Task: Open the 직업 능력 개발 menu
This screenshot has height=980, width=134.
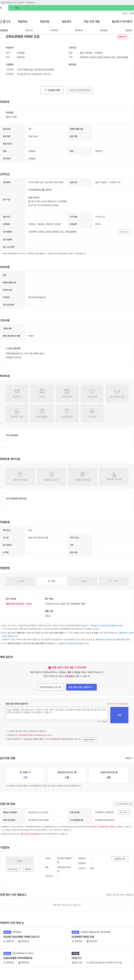Action: pos(91,22)
